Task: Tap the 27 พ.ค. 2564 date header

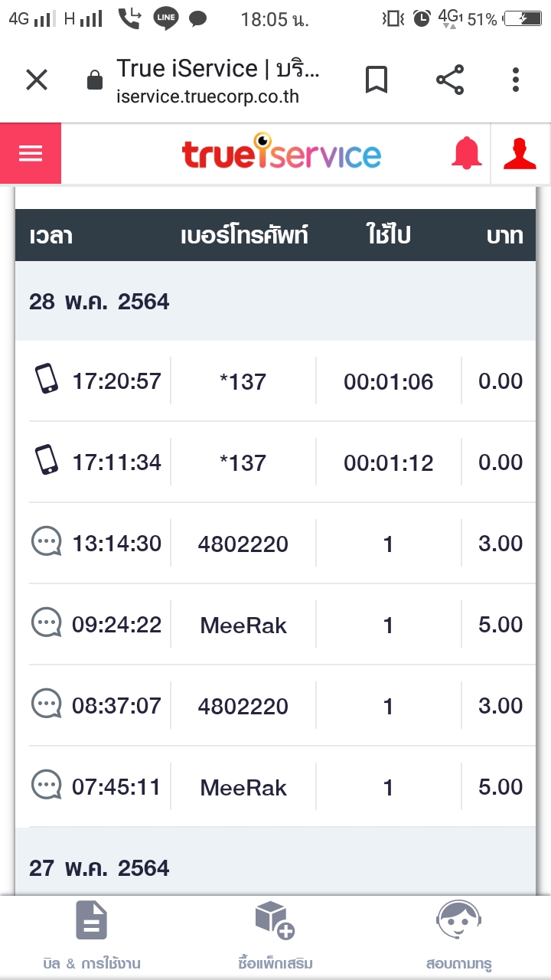Action: (x=99, y=868)
